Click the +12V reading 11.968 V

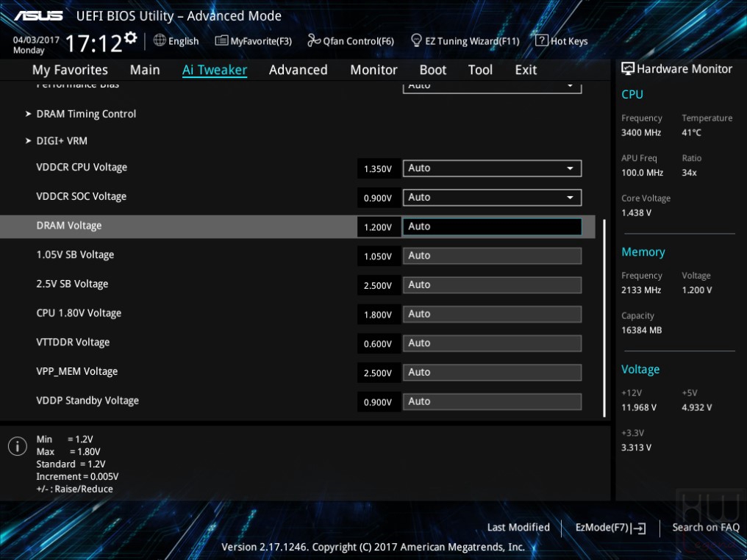pos(639,408)
